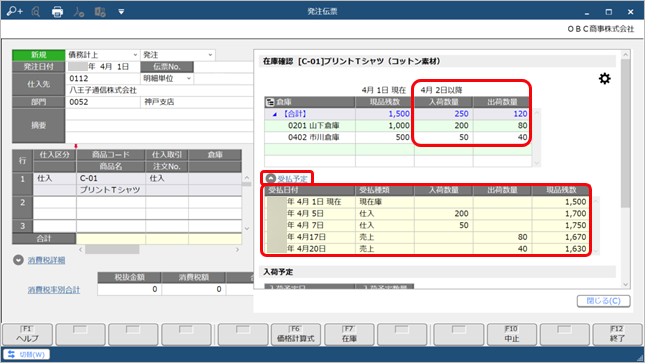The width and height of the screenshot is (645, 363).
Task: Click the printer icon
Action: pyautogui.click(x=58, y=12)
